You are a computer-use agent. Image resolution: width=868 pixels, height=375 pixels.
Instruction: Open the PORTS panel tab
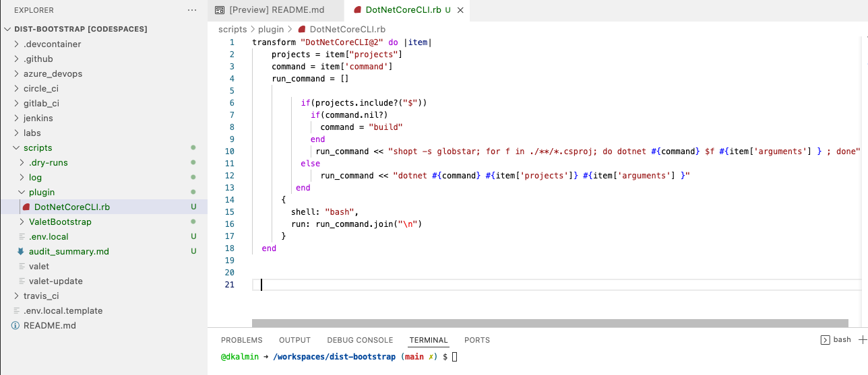pos(477,340)
